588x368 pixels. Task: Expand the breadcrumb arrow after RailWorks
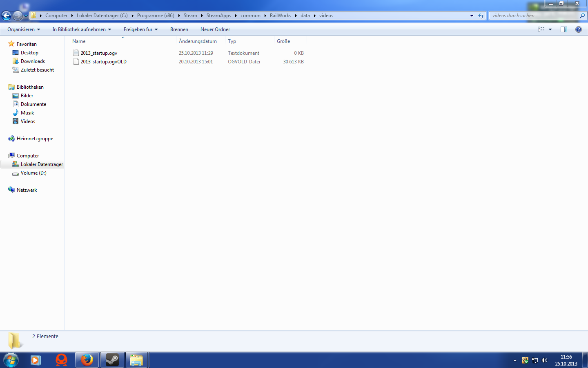coord(296,16)
